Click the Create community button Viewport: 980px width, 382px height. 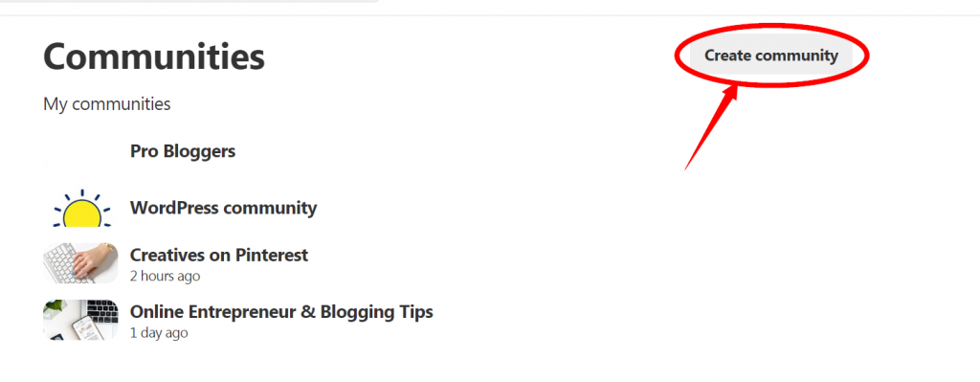click(x=771, y=56)
